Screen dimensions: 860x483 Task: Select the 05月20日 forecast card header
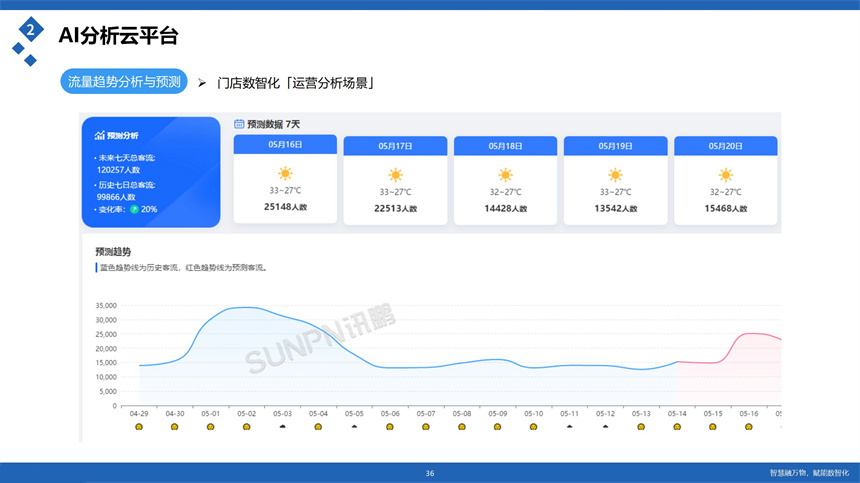pos(726,146)
